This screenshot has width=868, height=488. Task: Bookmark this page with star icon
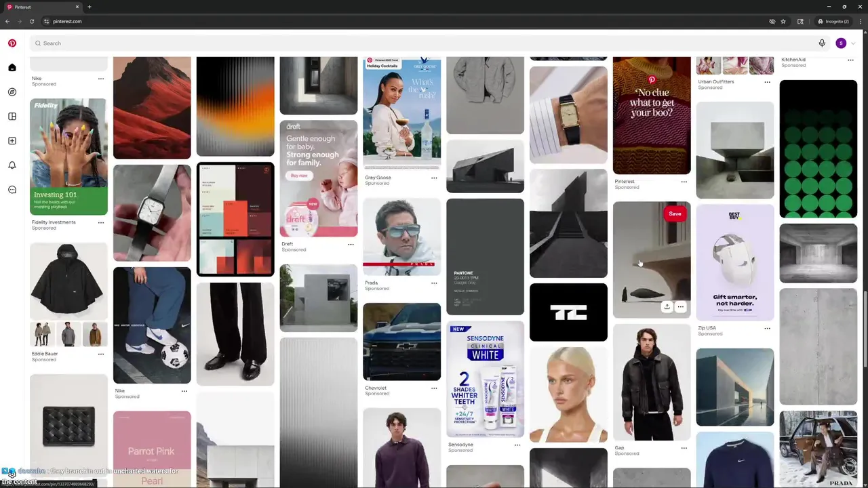tap(783, 21)
